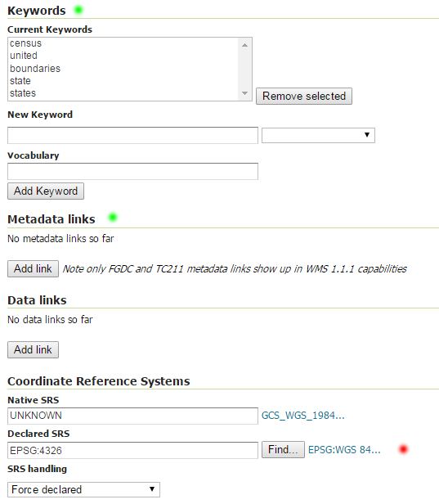Viewport: 439px width, 504px height.
Task: Click the Declared SRS EPSG:4326 field
Action: [132, 450]
